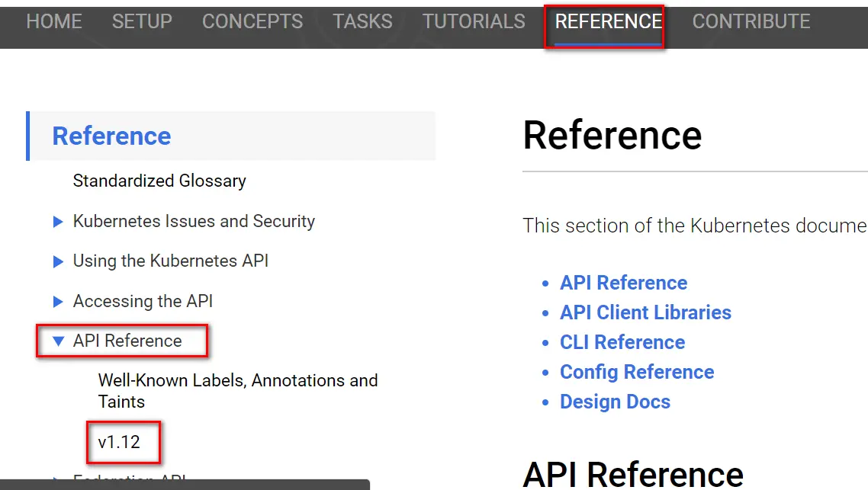This screenshot has width=868, height=490.
Task: Switch to the CONCEPTS tab
Action: pos(252,21)
